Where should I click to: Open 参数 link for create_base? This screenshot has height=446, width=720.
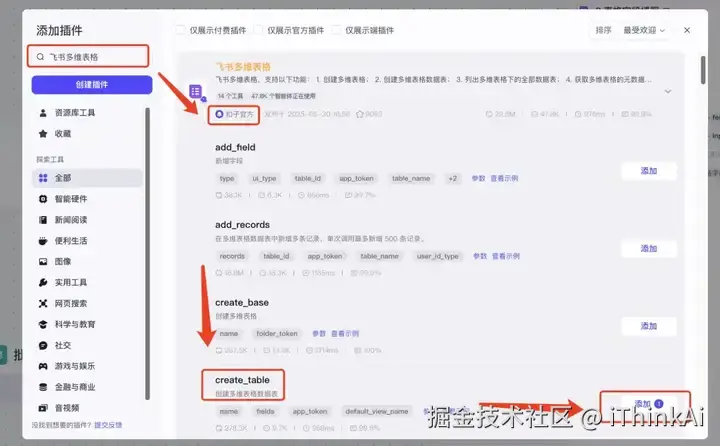(319, 333)
